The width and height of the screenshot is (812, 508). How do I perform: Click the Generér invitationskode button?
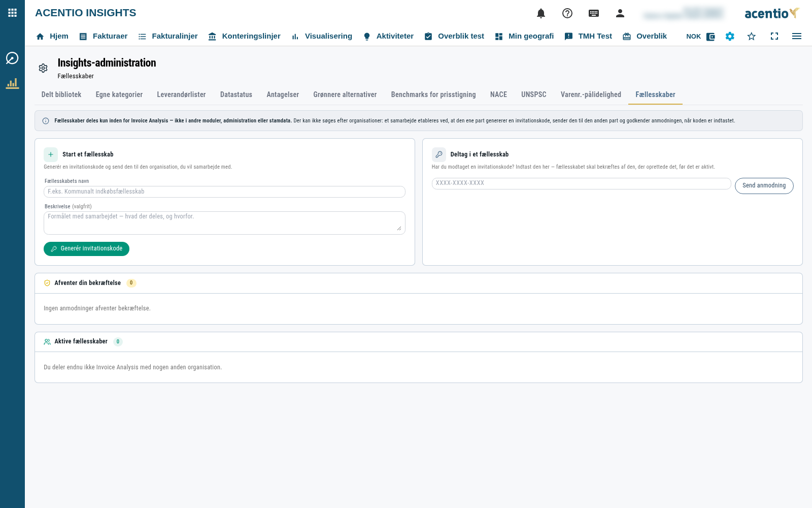coord(86,249)
